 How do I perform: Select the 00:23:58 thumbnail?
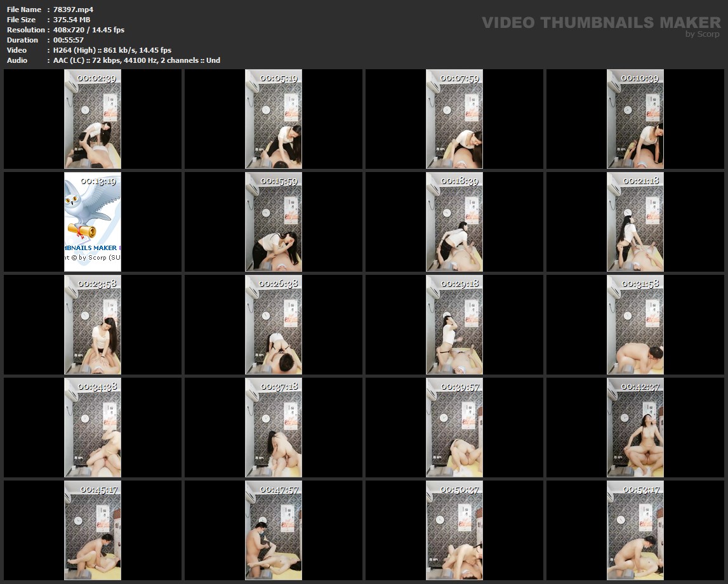(93, 324)
